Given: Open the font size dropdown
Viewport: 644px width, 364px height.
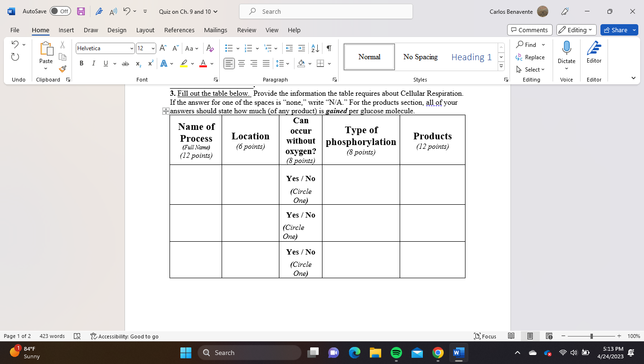Looking at the screenshot, I should pyautogui.click(x=152, y=48).
